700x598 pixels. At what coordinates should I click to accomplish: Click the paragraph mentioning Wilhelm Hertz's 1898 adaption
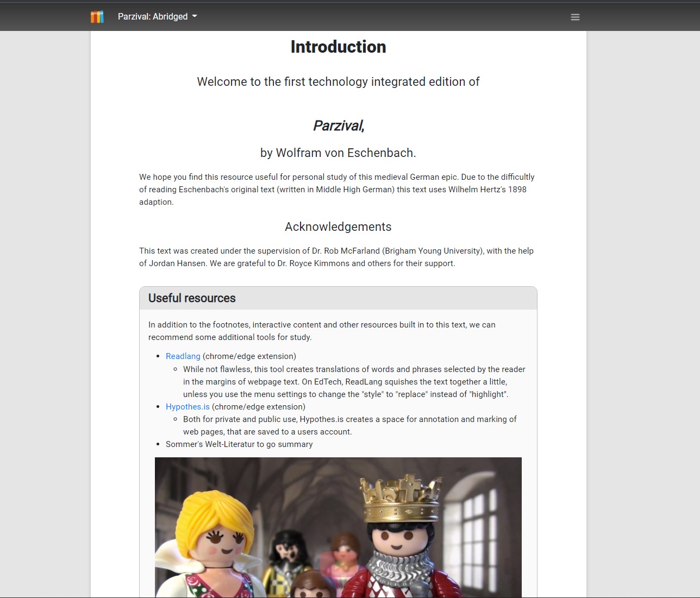point(337,190)
